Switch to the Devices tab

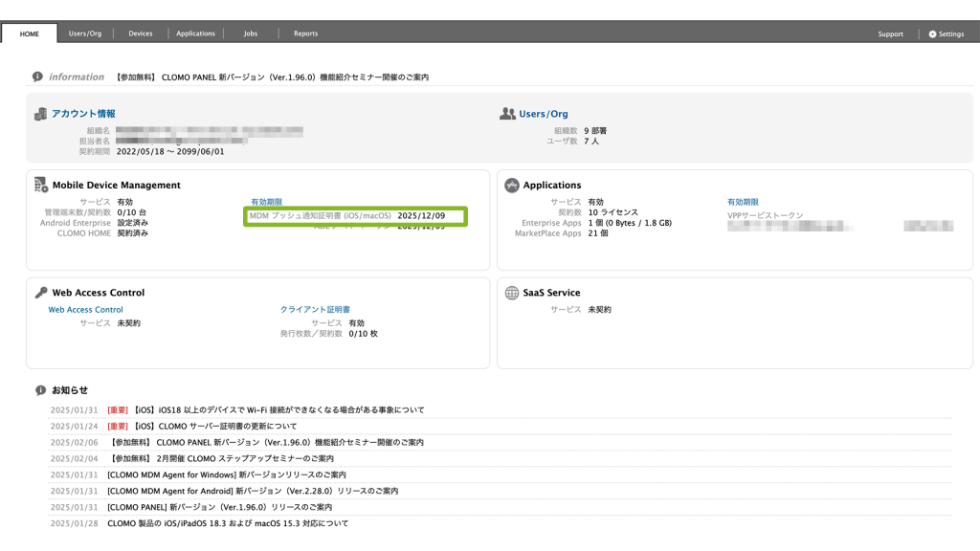pyautogui.click(x=141, y=33)
